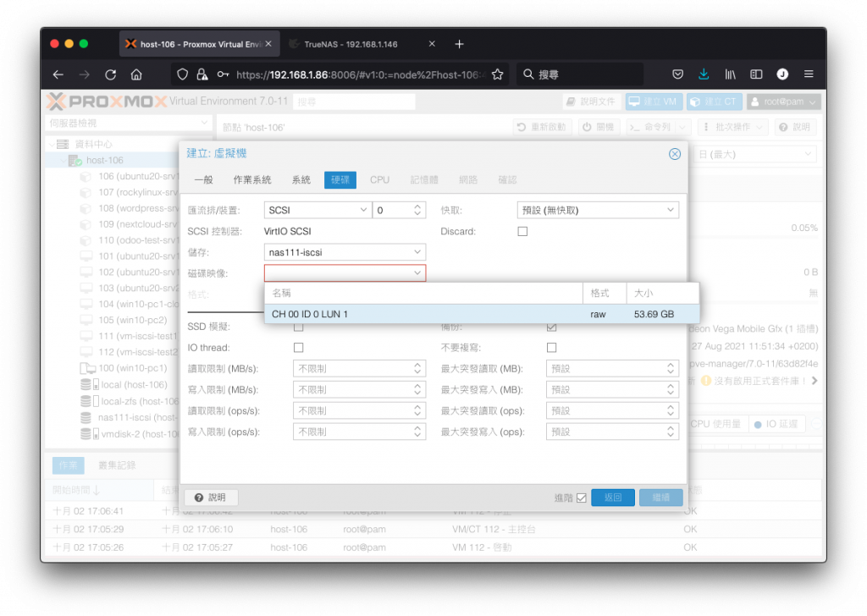Switch to the 系統 tab
Image resolution: width=867 pixels, height=616 pixels.
pyautogui.click(x=301, y=180)
